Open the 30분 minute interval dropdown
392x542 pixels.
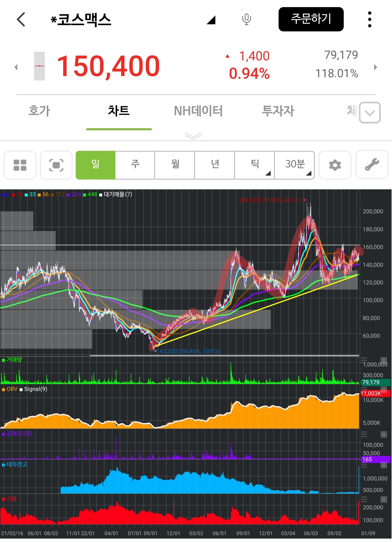[x=295, y=165]
